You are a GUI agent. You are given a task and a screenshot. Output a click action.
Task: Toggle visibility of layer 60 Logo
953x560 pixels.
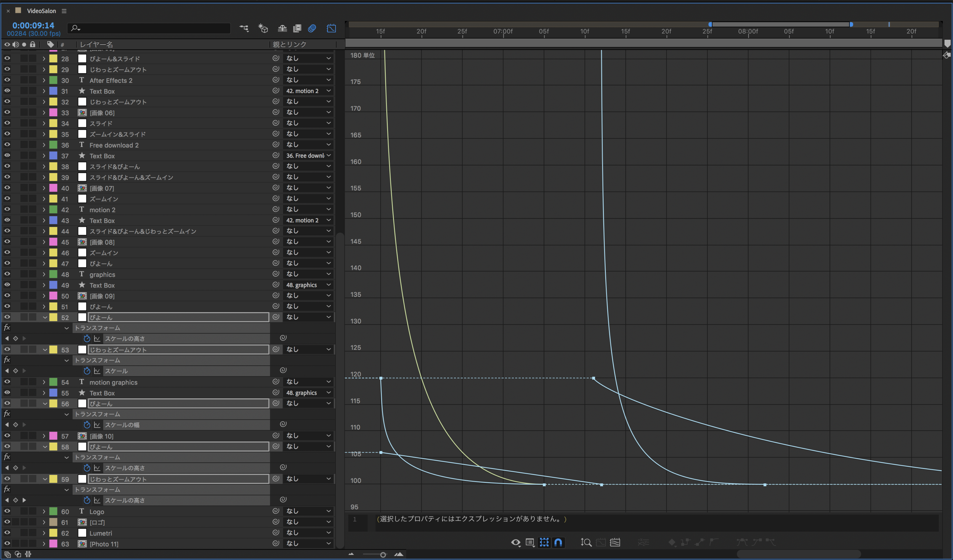(7, 511)
